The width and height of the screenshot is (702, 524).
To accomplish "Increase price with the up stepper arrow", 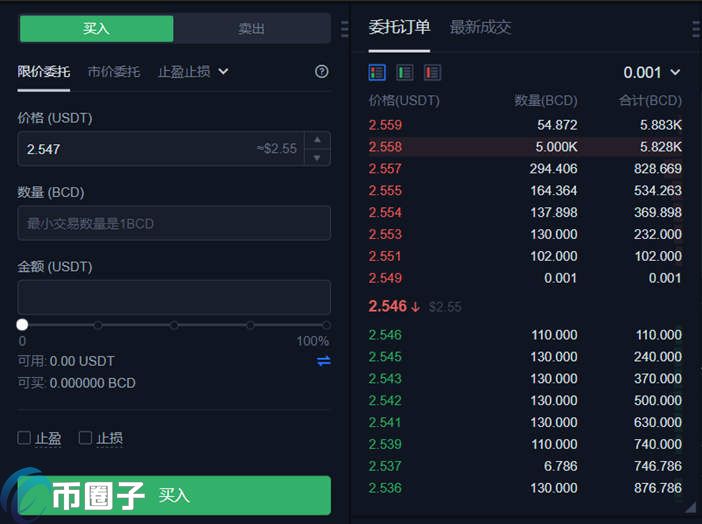I will click(317, 140).
